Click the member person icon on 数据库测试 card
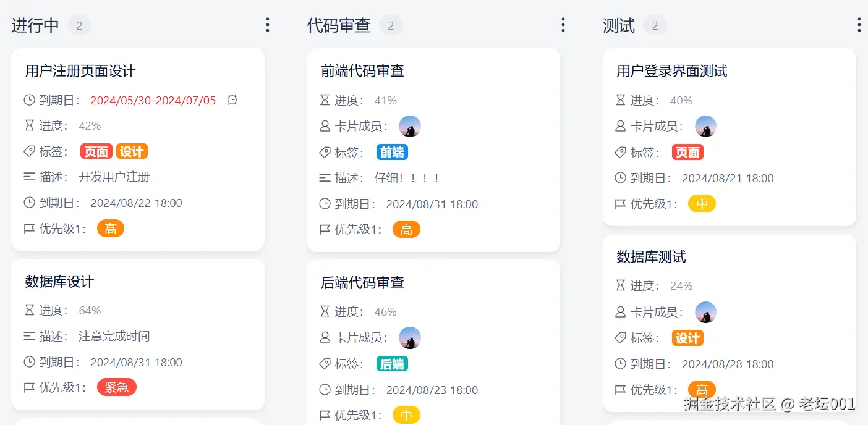Viewport: 868px width, 425px height. [x=621, y=312]
